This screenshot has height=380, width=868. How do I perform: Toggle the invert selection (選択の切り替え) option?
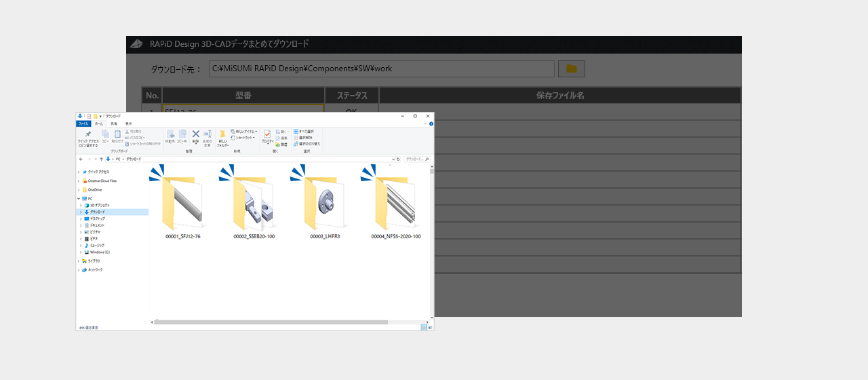[x=296, y=144]
